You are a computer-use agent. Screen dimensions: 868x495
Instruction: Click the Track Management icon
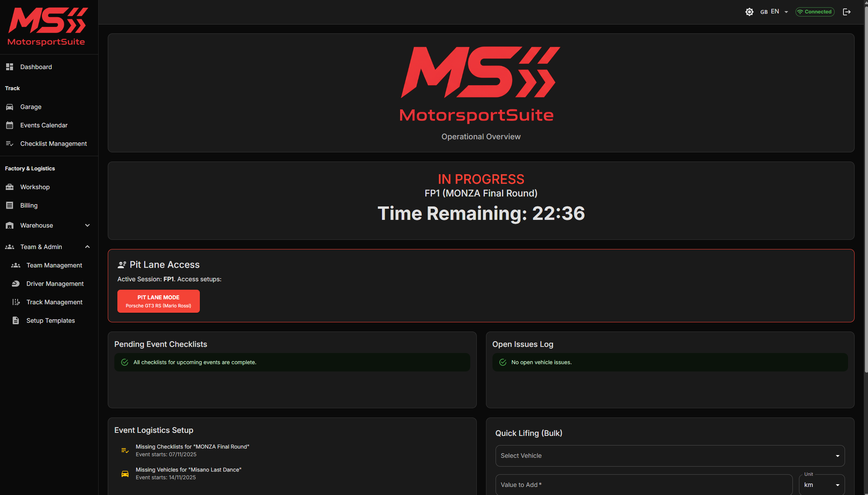click(16, 302)
